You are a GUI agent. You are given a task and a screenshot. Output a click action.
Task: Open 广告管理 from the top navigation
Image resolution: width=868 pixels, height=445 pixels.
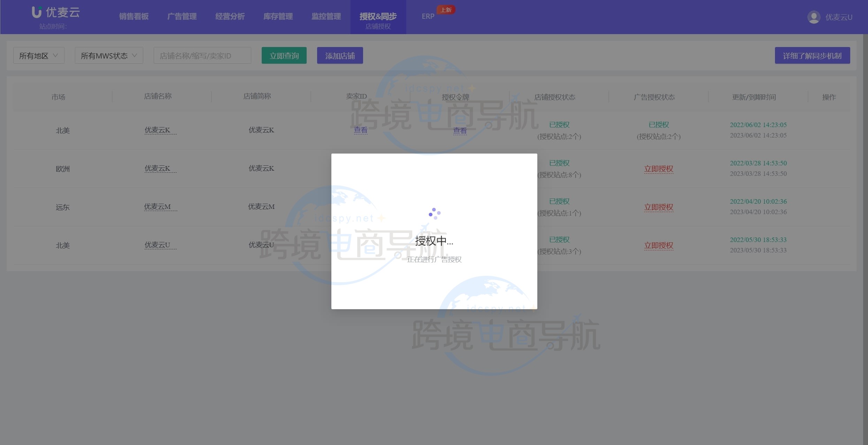click(183, 16)
